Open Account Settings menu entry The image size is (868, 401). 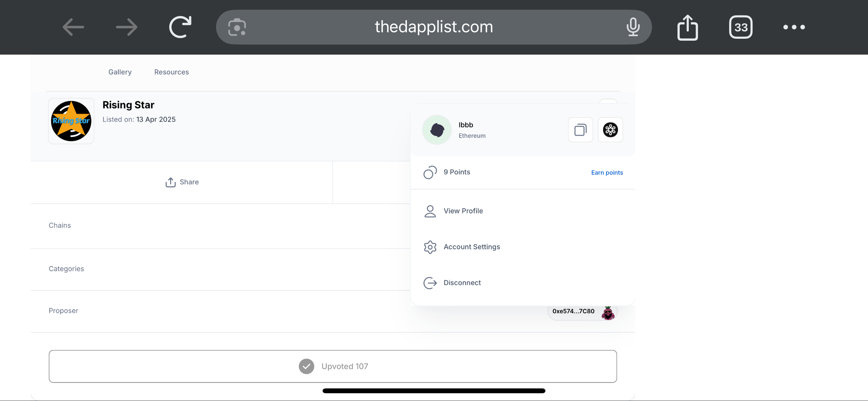pos(522,247)
